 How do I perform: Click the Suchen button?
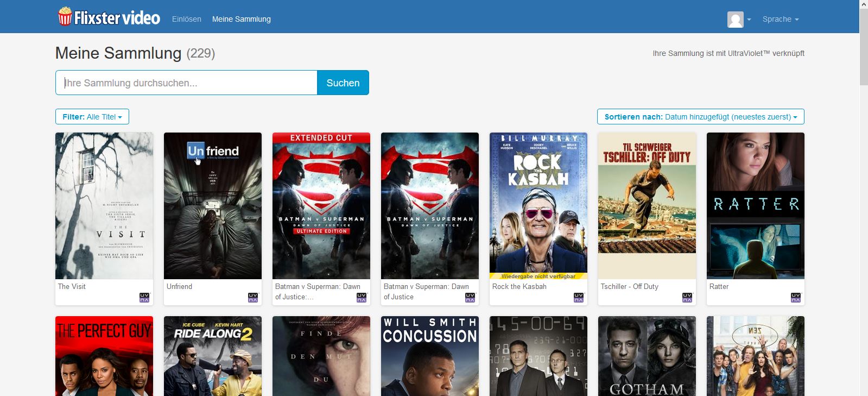(343, 83)
